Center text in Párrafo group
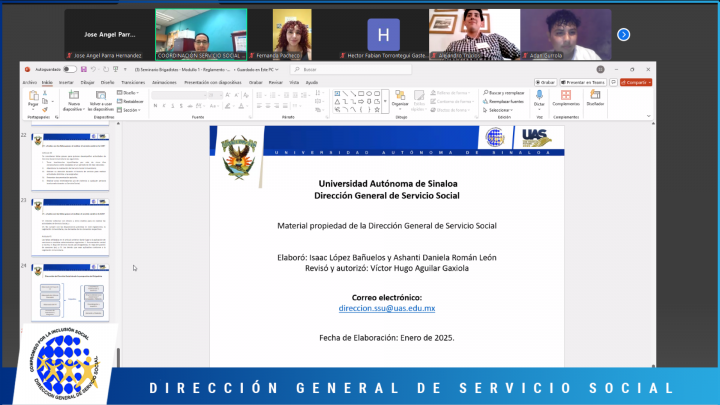720x405 pixels. 268,106
